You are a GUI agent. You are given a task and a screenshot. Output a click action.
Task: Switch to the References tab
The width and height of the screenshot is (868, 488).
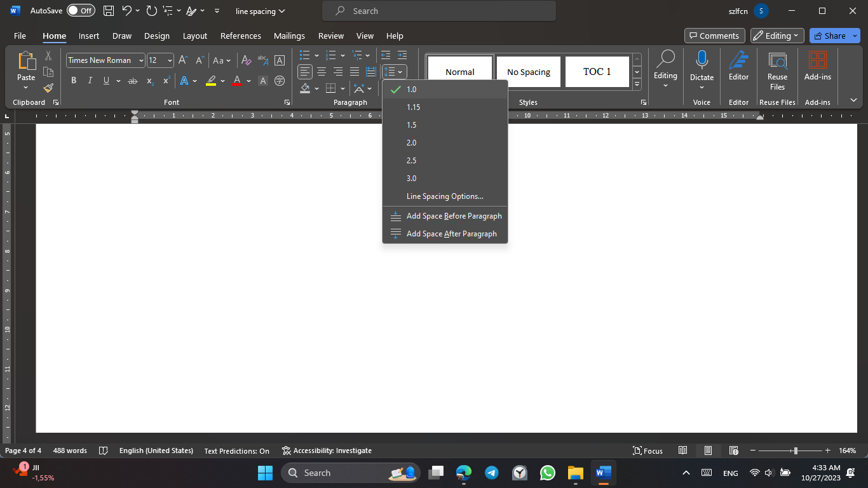coord(241,36)
